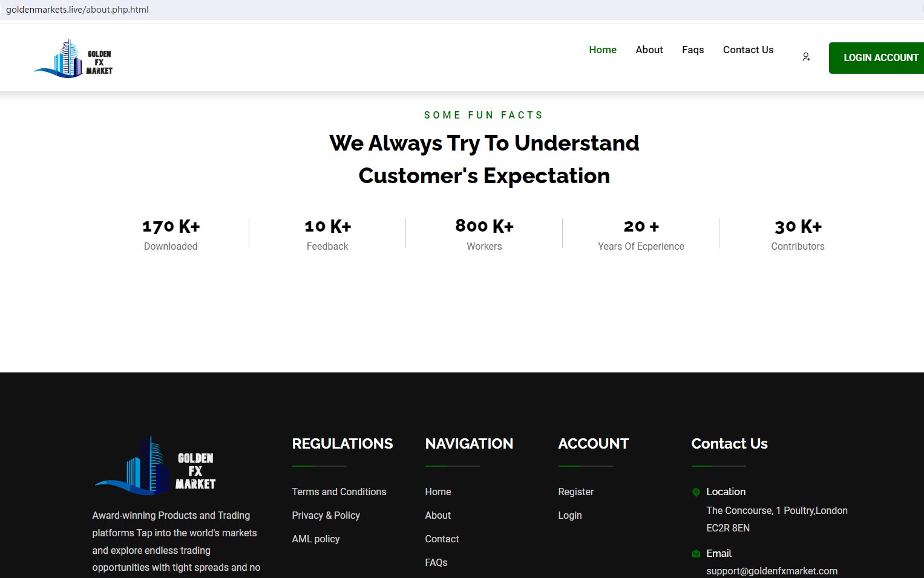The image size is (924, 578).
Task: Open the Privacy & Policy link
Action: point(326,515)
